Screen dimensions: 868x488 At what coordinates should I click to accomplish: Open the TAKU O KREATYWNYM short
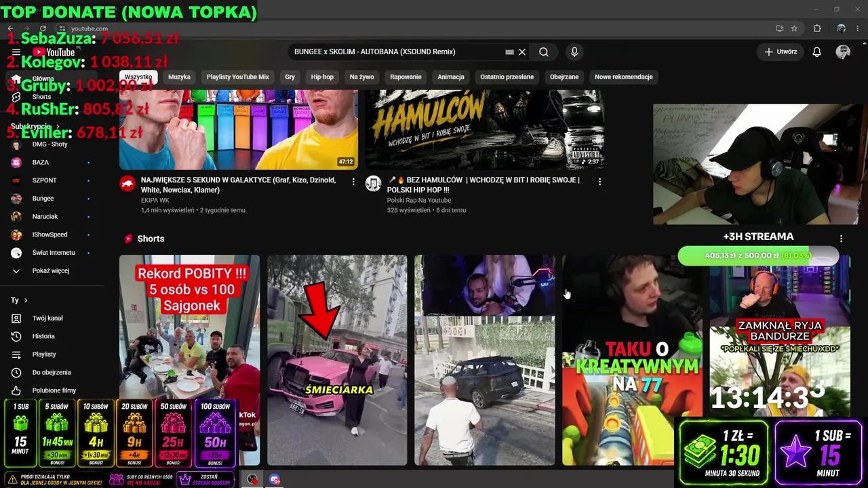(632, 360)
